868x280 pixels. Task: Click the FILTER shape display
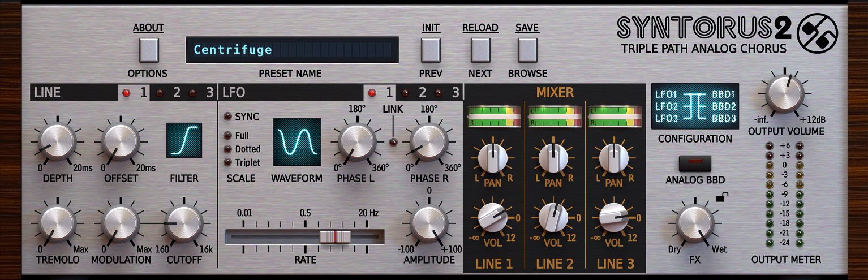(x=184, y=140)
